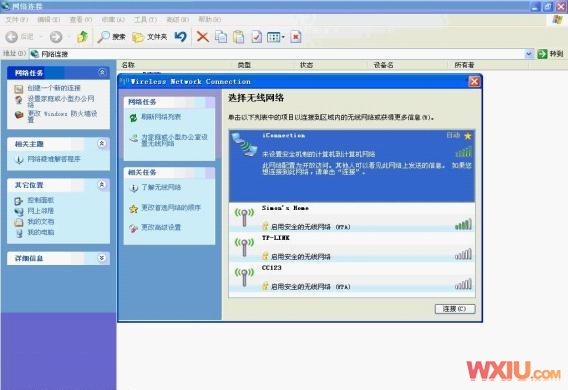The height and width of the screenshot is (390, 568).
Task: Open the Views dropdown in toolbar
Action: (276, 37)
